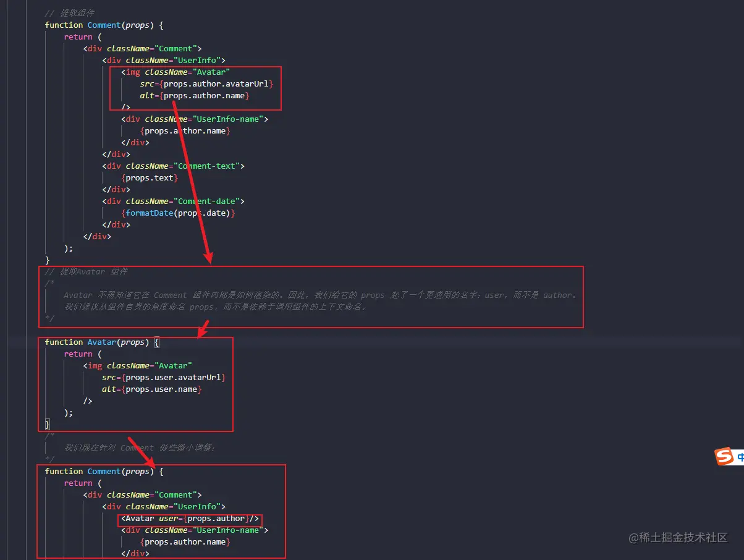Click the code line {props.text}

[150, 177]
